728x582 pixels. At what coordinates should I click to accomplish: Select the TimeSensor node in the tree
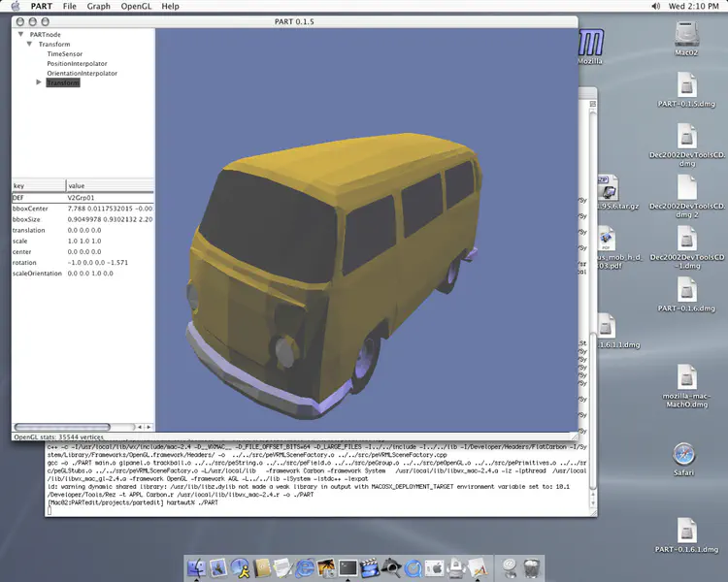coord(64,54)
